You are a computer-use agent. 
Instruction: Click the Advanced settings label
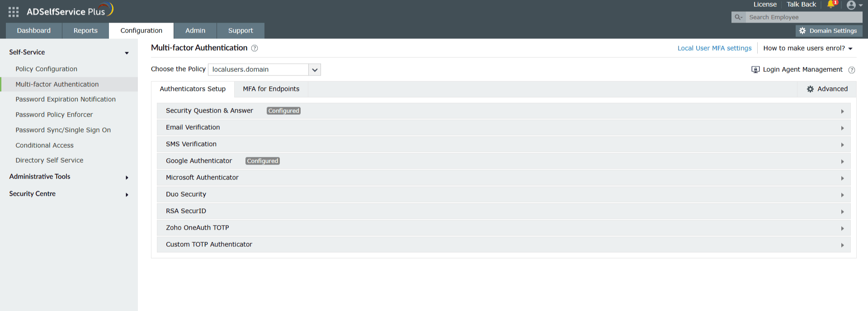pos(832,89)
